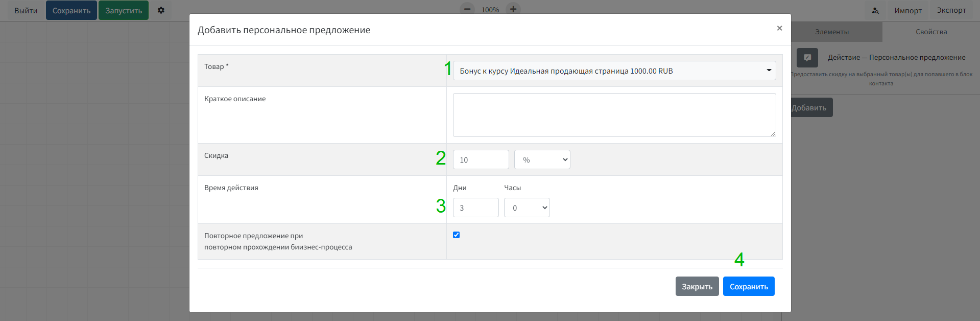Click the settings gear icon in toolbar
Viewport: 980px width, 321px height.
[x=161, y=10]
